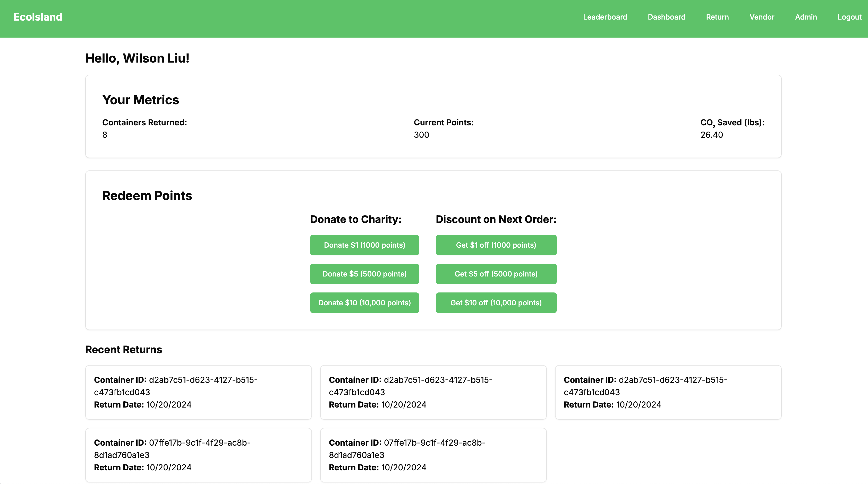This screenshot has width=868, height=484.
Task: Redeem Get $5 off (5000 points)
Action: [496, 274]
